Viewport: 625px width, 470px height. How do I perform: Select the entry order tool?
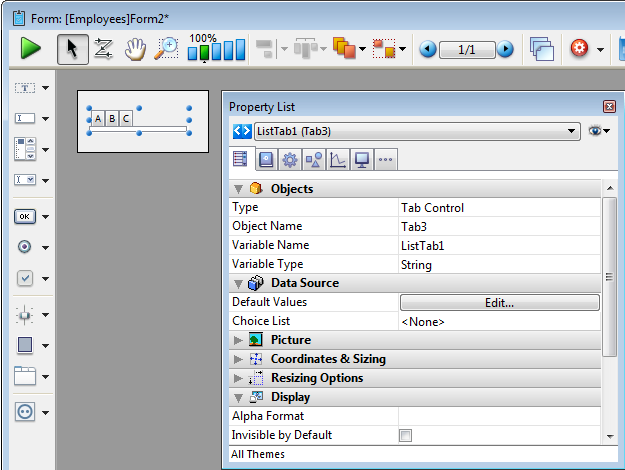(103, 48)
